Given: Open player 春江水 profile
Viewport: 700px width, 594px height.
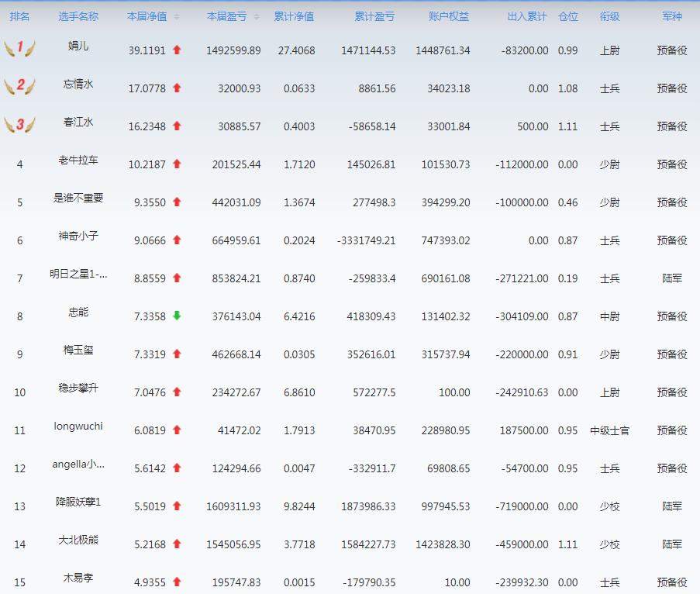Looking at the screenshot, I should tap(78, 122).
